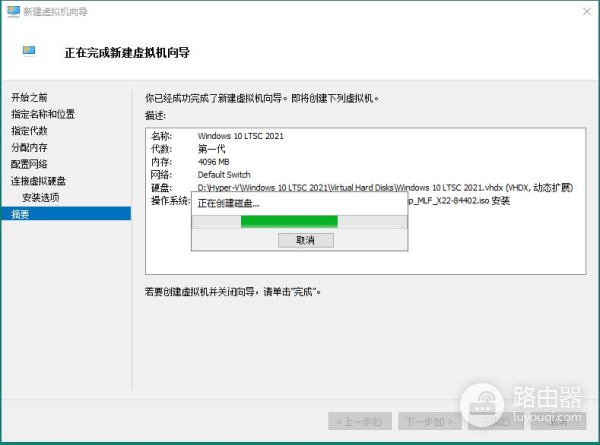600x445 pixels.
Task: Click the 正在完成新建虚拟机向导 heading
Action: click(x=127, y=52)
